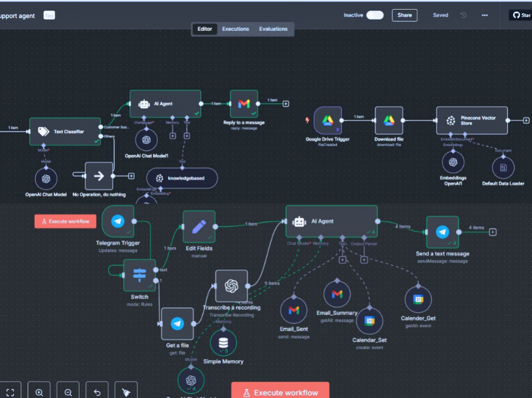Image resolution: width=532 pixels, height=398 pixels.
Task: Click the faq tag next to workflow name
Action: [x=49, y=15]
